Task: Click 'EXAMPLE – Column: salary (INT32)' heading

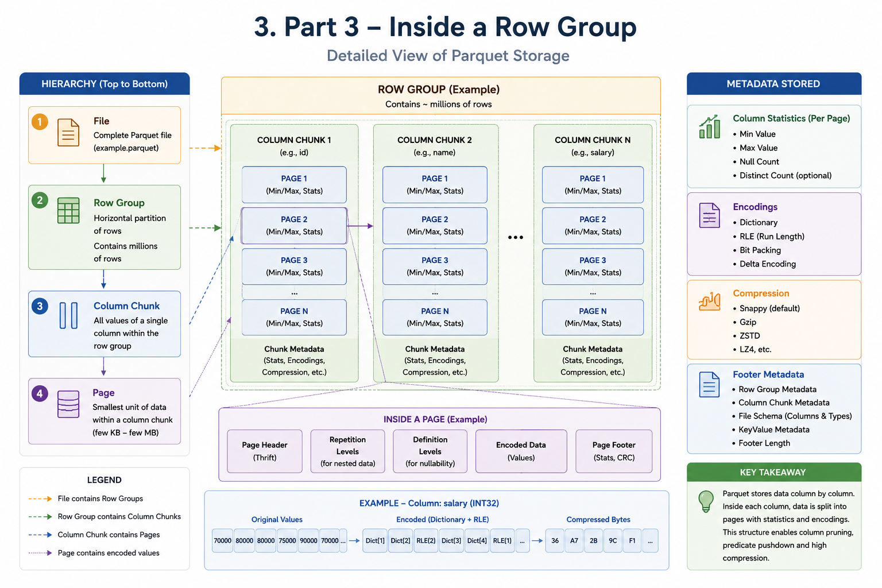Action: click(x=429, y=503)
